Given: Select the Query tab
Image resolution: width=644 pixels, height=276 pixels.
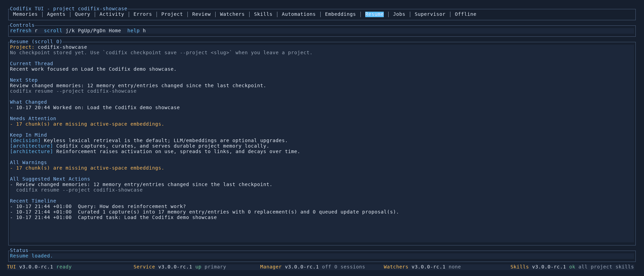Looking at the screenshot, I should pos(82,14).
